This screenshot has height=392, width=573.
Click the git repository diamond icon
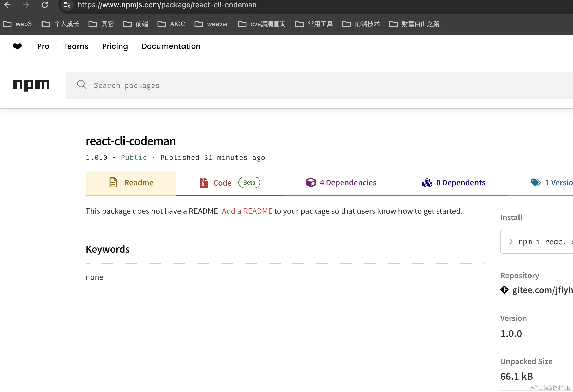point(504,290)
